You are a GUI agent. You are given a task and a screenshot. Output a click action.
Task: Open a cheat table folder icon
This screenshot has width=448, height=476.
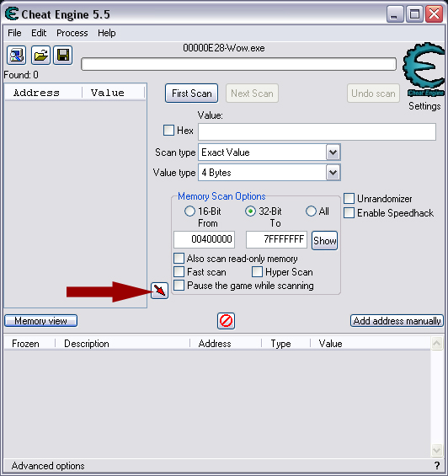[x=40, y=56]
